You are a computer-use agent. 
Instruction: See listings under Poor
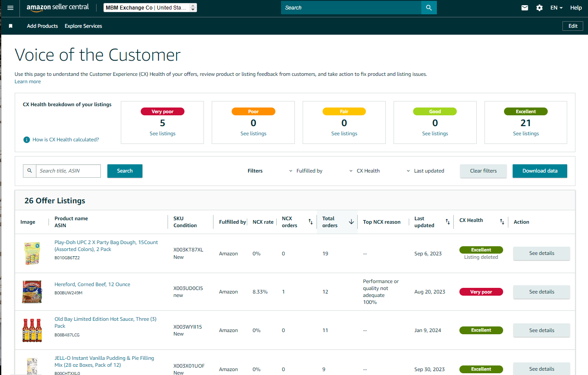253,134
